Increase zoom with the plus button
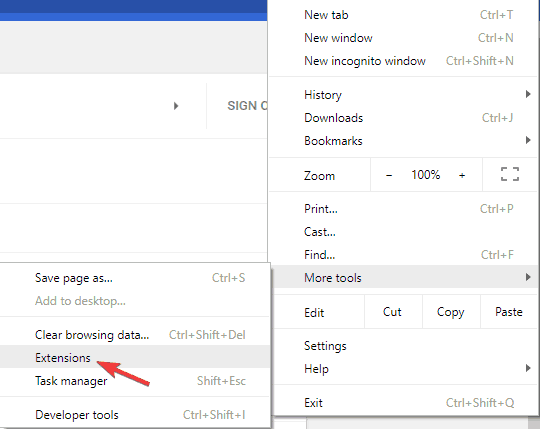 click(x=462, y=175)
